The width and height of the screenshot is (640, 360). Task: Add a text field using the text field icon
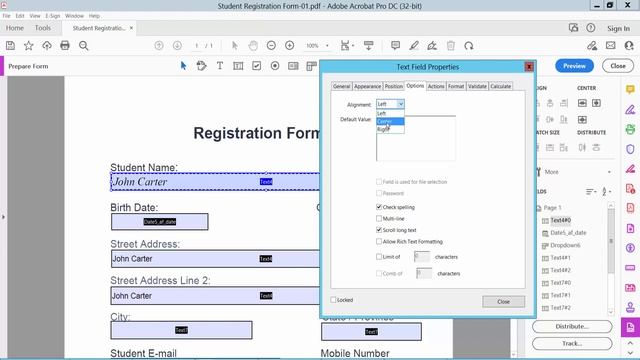point(238,66)
